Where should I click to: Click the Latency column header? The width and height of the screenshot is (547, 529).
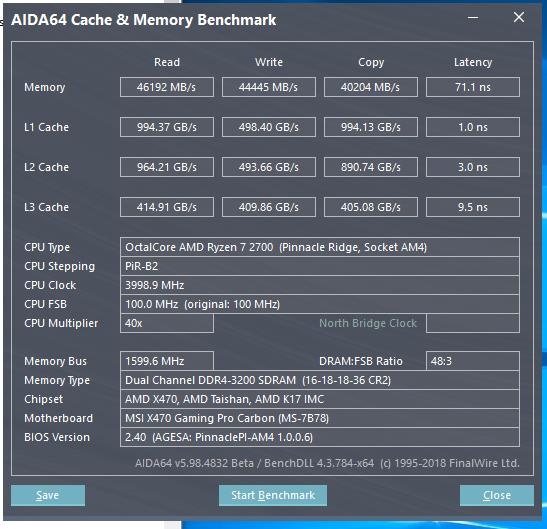click(x=473, y=62)
